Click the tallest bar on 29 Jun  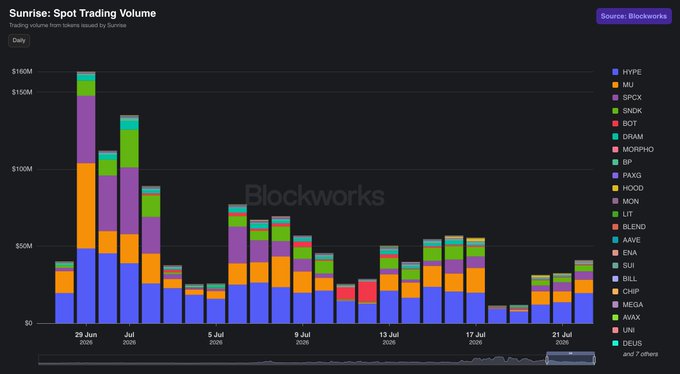pyautogui.click(x=86, y=197)
